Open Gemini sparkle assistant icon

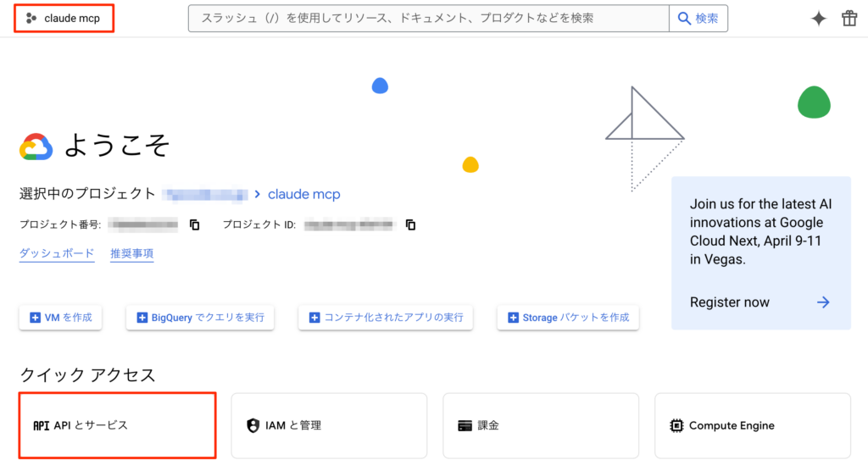(x=818, y=19)
